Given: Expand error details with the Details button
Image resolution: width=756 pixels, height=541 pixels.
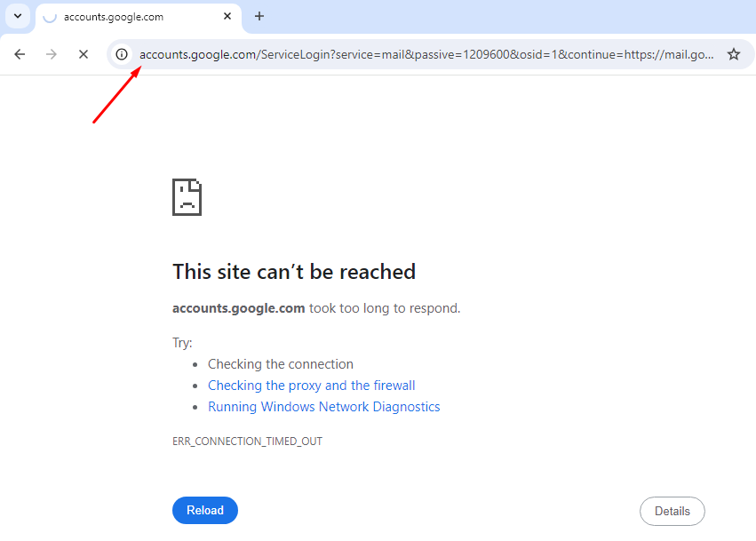Looking at the screenshot, I should coord(672,511).
